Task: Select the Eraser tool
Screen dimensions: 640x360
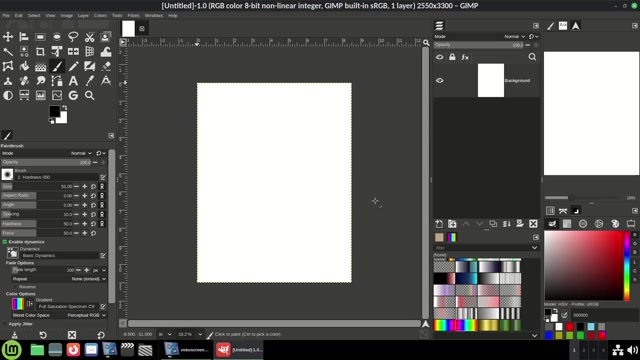Action: 106,66
